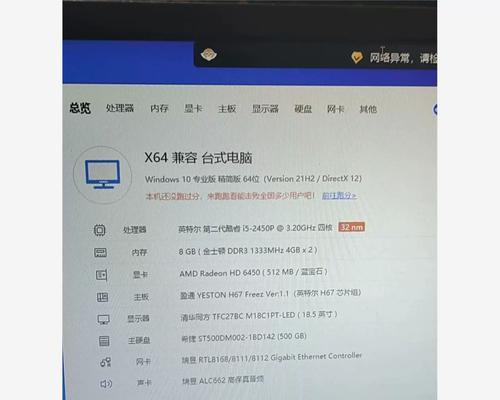
Task: Click the red 本机还没跑过分 notice text
Action: click(x=230, y=196)
